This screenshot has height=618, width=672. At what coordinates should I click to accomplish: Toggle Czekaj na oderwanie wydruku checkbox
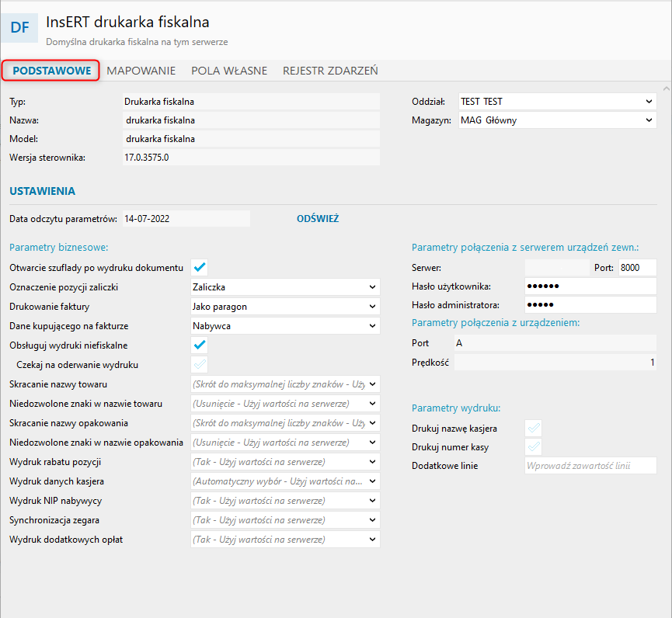[x=200, y=364]
